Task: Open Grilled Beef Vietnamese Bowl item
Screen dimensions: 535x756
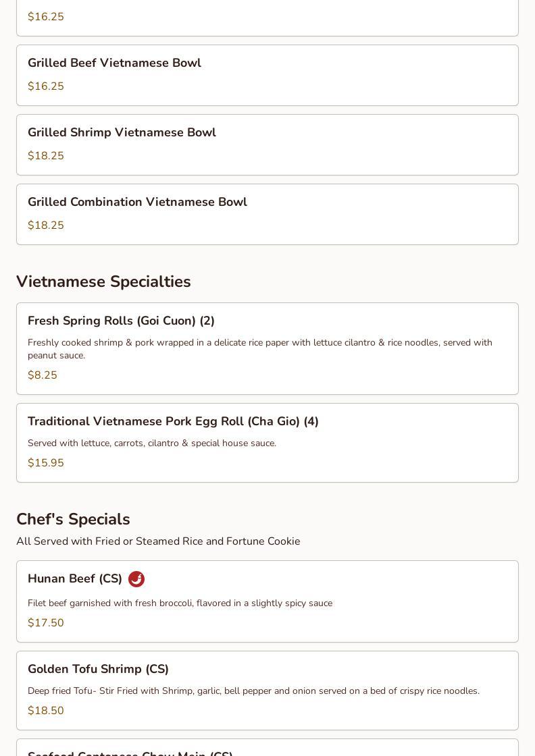Action: coord(267,75)
